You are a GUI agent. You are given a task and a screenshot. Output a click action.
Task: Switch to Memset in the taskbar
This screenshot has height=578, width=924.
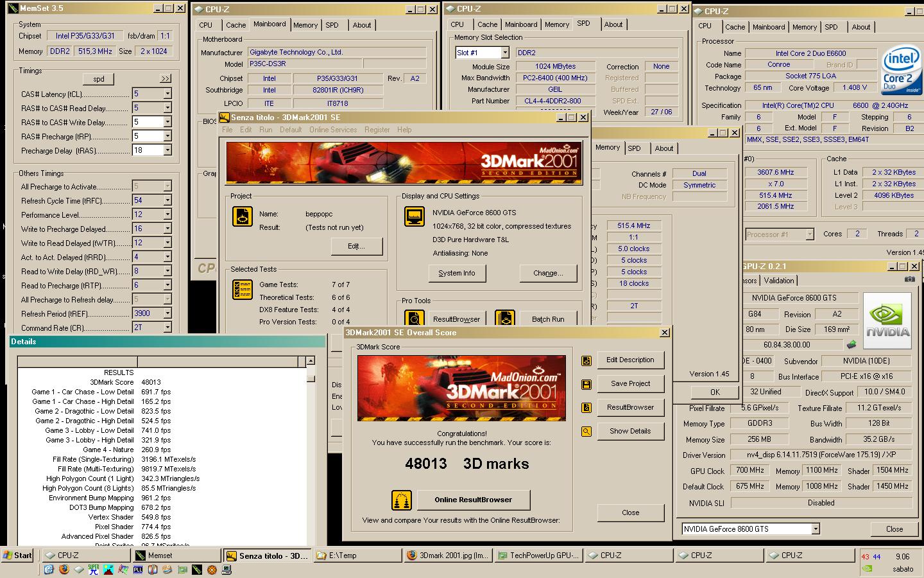click(x=176, y=556)
